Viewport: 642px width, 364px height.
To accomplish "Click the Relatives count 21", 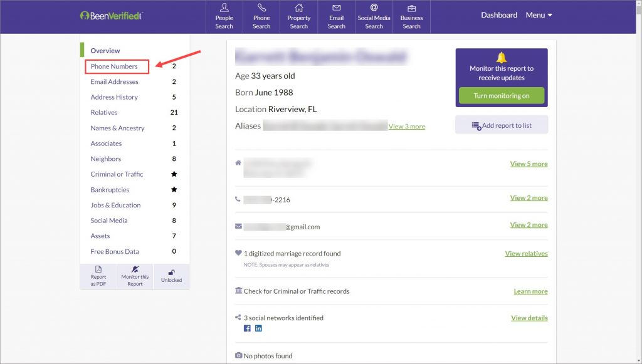I will coord(174,113).
